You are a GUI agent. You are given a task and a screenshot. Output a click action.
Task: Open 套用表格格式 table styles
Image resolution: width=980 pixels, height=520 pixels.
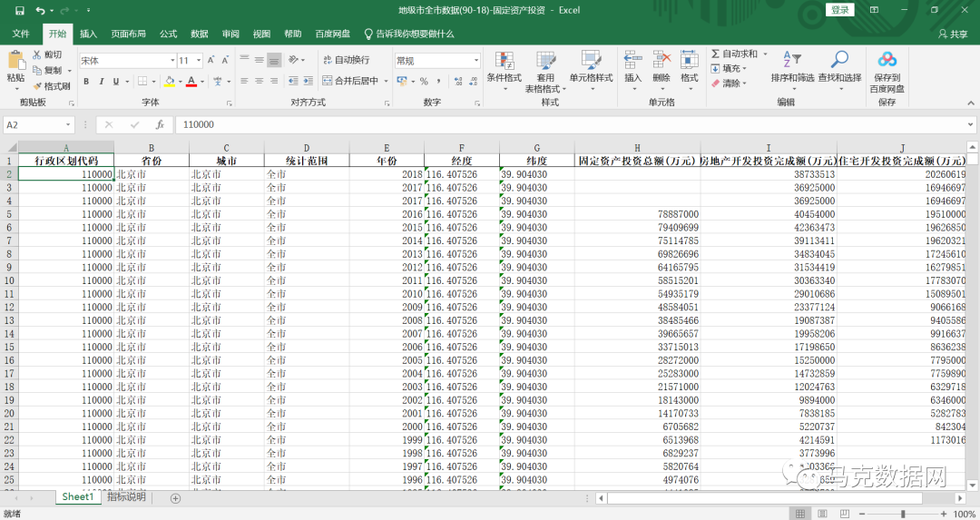[x=545, y=72]
